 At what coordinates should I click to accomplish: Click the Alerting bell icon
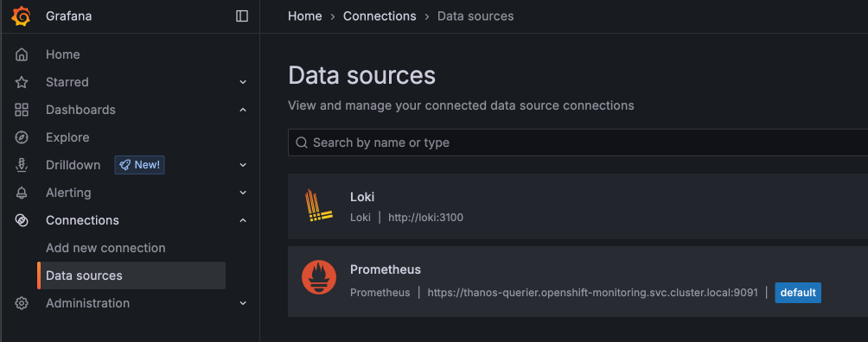click(22, 193)
